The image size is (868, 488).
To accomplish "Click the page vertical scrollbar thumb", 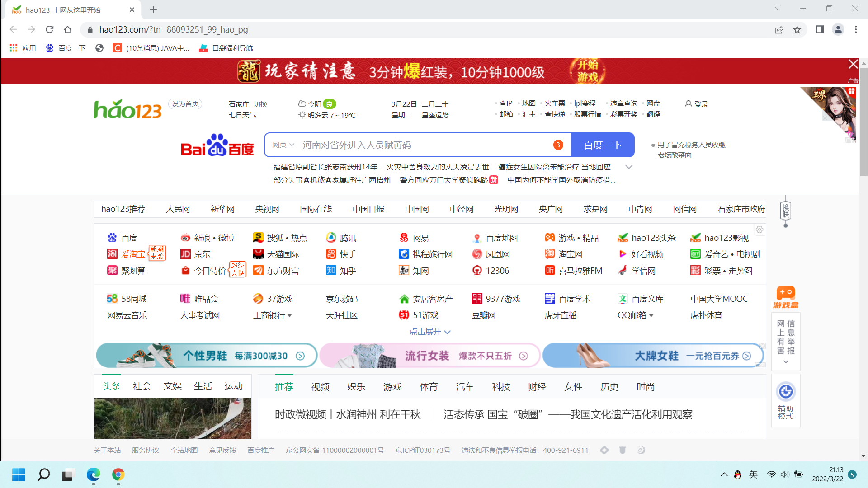I will (863, 122).
